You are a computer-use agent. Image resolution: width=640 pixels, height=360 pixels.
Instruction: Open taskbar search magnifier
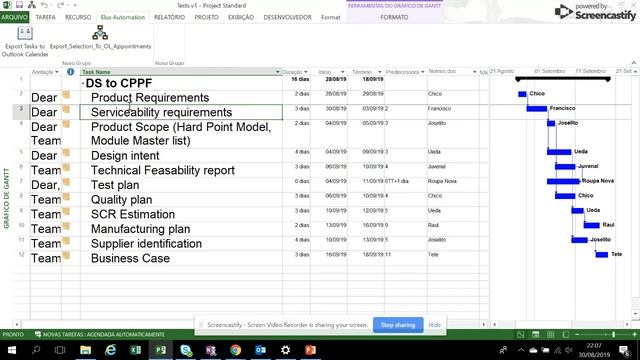(36, 350)
